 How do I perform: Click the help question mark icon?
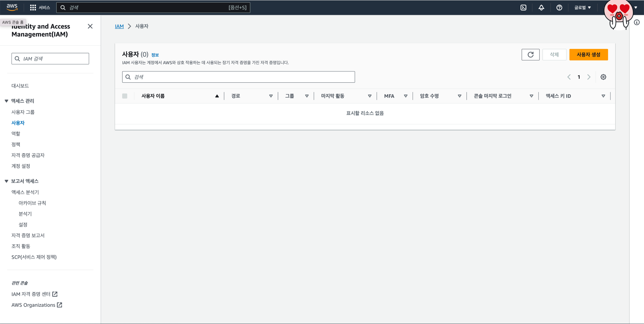[559, 8]
